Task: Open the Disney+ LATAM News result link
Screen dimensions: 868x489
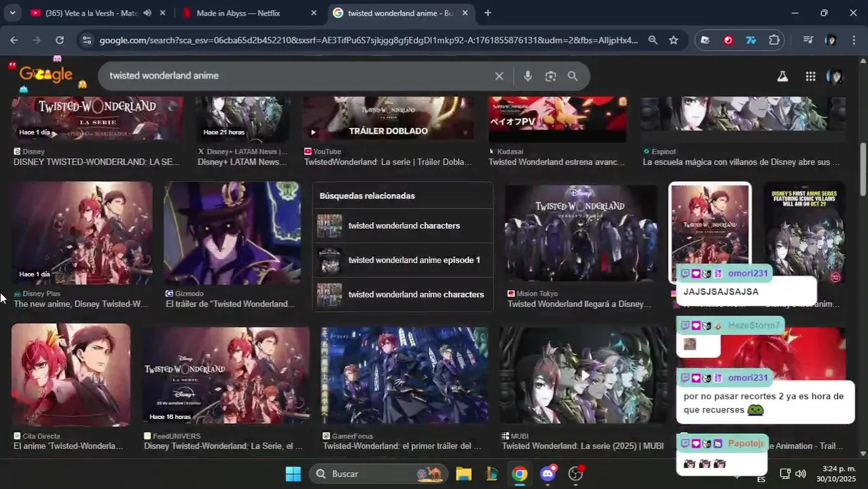Action: click(x=242, y=162)
